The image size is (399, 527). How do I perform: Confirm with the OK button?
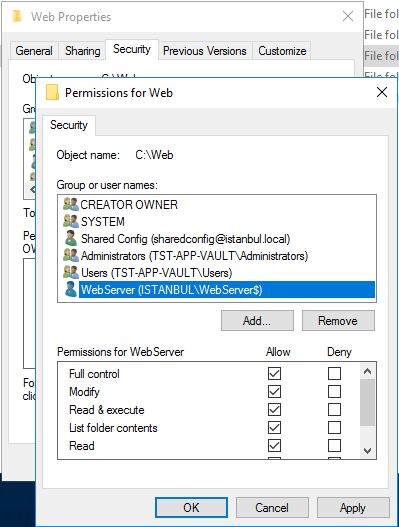click(191, 508)
